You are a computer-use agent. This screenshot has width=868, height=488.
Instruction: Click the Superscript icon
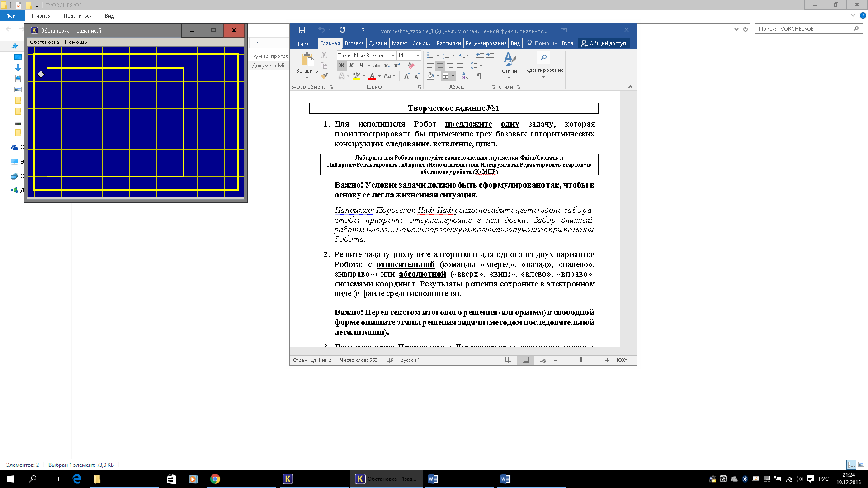point(397,66)
